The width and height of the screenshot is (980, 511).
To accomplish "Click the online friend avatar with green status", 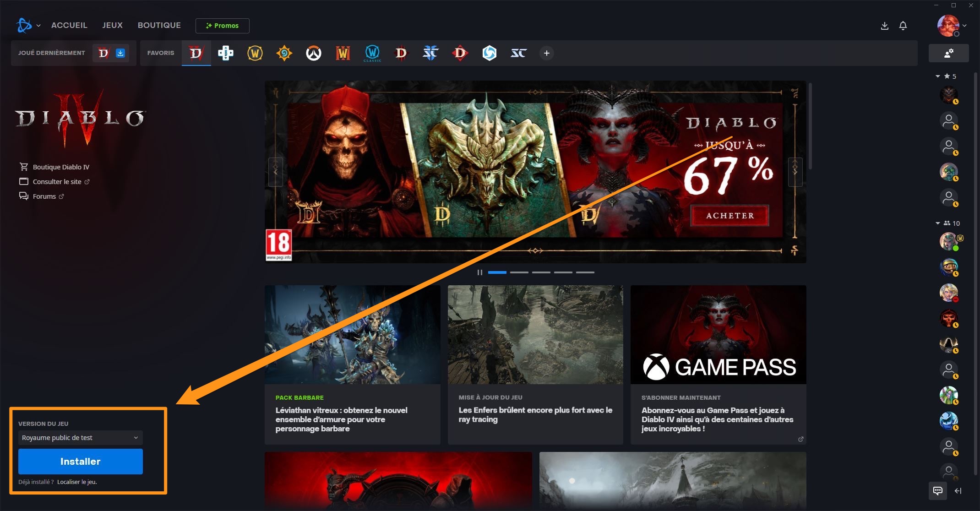I will 948,241.
